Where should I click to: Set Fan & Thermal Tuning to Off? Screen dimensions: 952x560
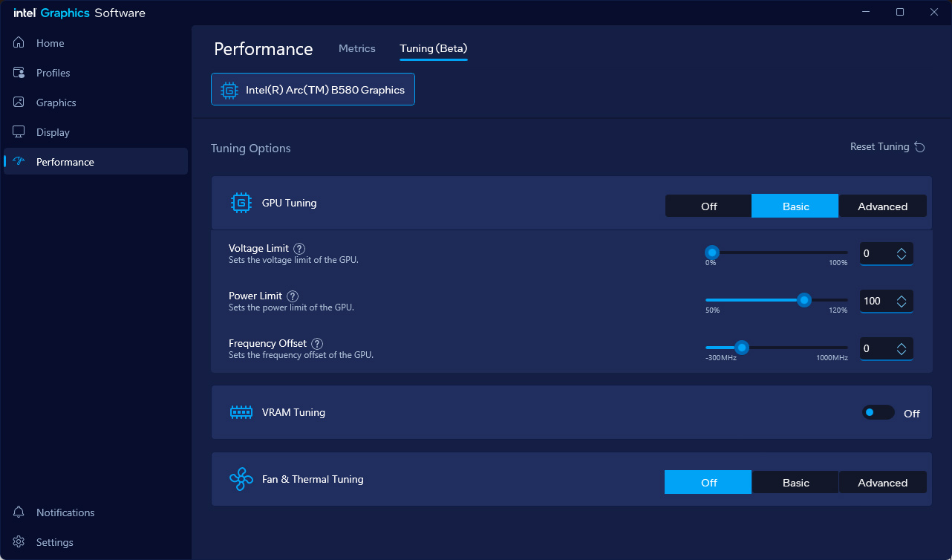click(x=708, y=482)
